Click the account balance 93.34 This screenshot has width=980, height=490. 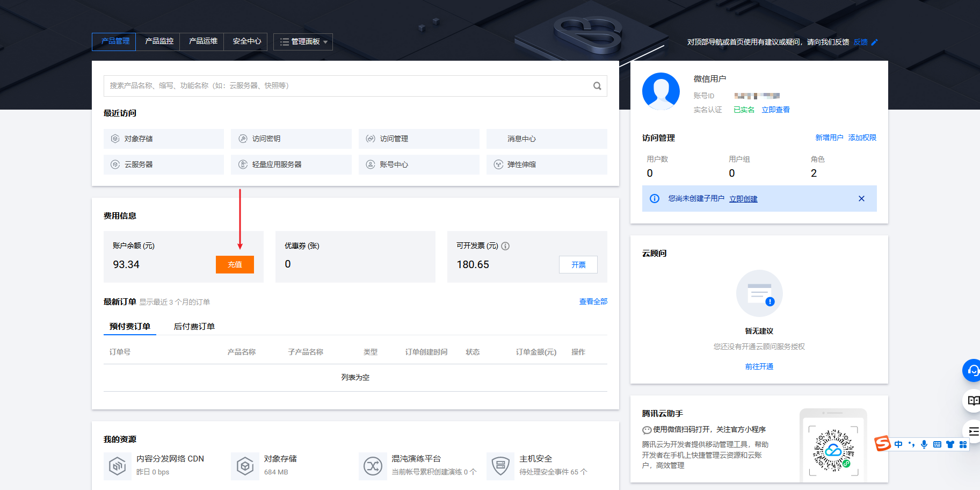[x=126, y=264]
